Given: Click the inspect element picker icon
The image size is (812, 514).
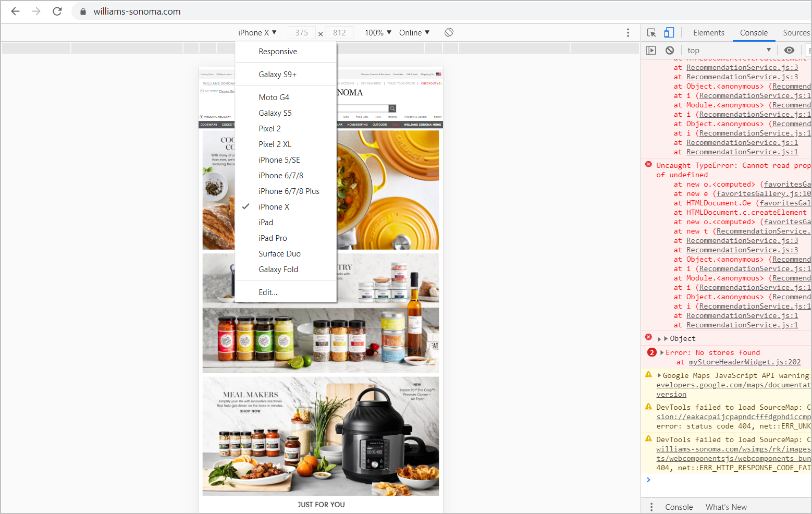Looking at the screenshot, I should coord(651,32).
